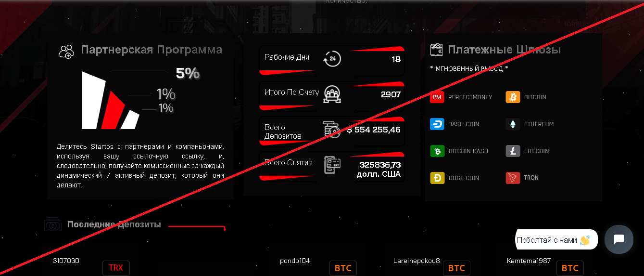
Task: Click the 24-hour Рабочие Дни icon
Action: click(x=332, y=59)
